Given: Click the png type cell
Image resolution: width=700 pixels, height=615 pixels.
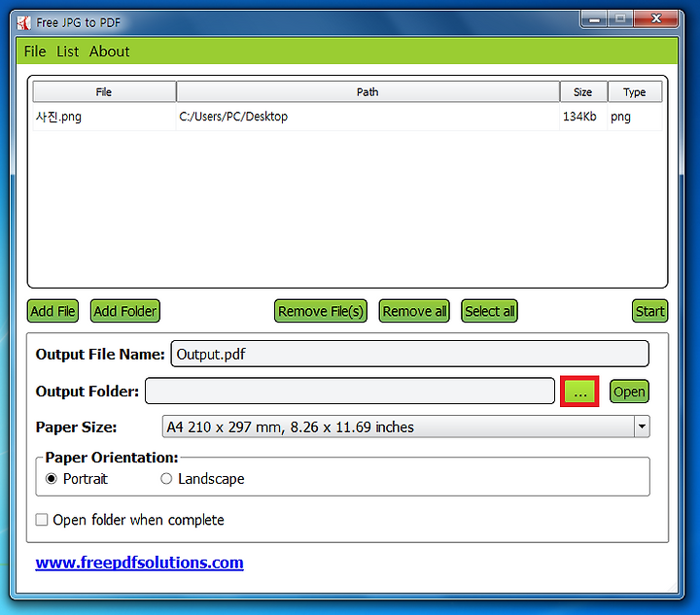Looking at the screenshot, I should [x=634, y=117].
